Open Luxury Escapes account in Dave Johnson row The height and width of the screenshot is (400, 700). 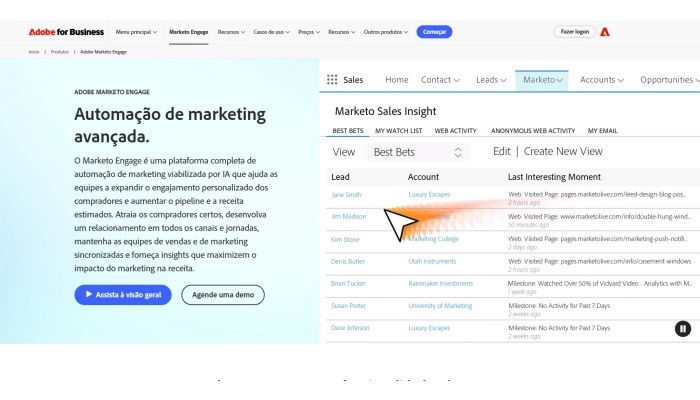(x=429, y=328)
